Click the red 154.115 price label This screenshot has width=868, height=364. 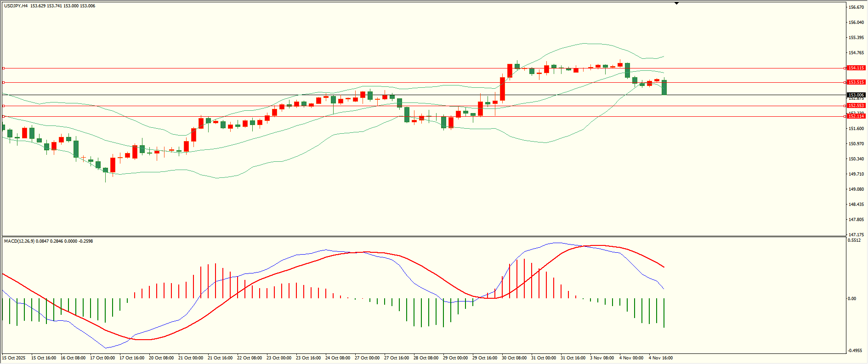coord(856,68)
